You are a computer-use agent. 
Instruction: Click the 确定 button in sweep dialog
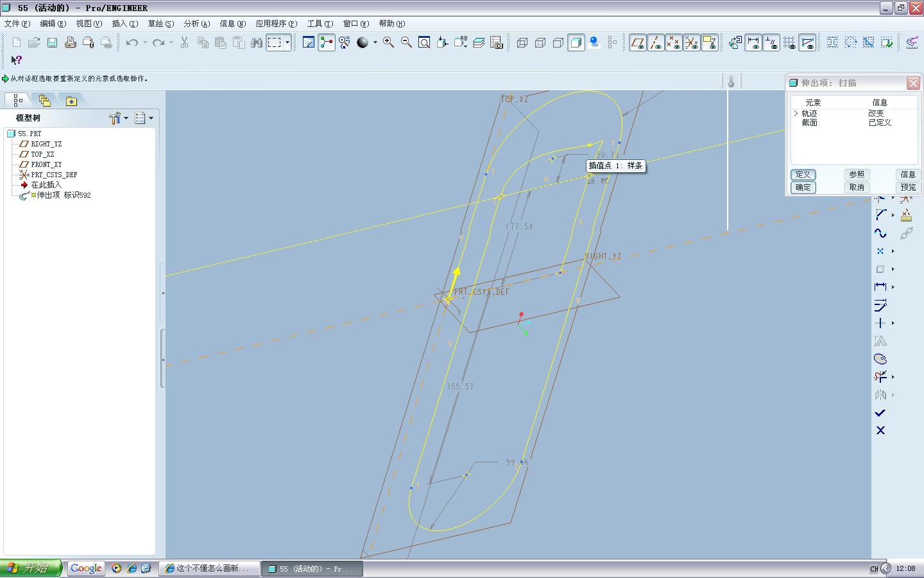pos(803,188)
